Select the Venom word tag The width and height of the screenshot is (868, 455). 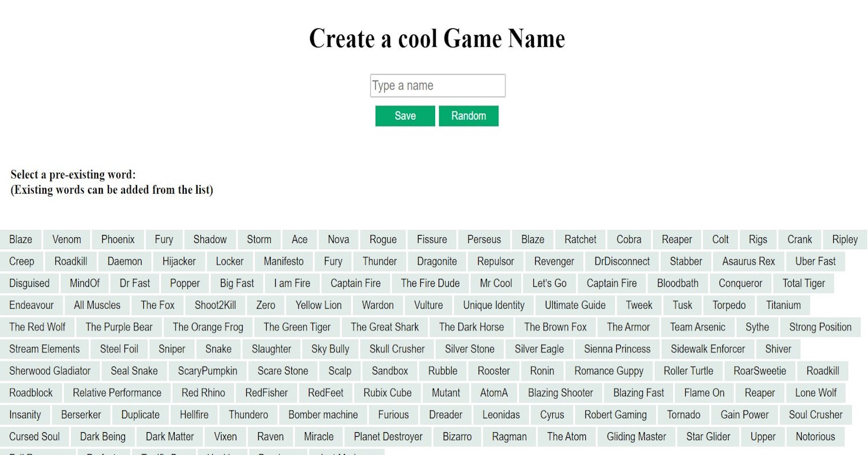click(67, 240)
